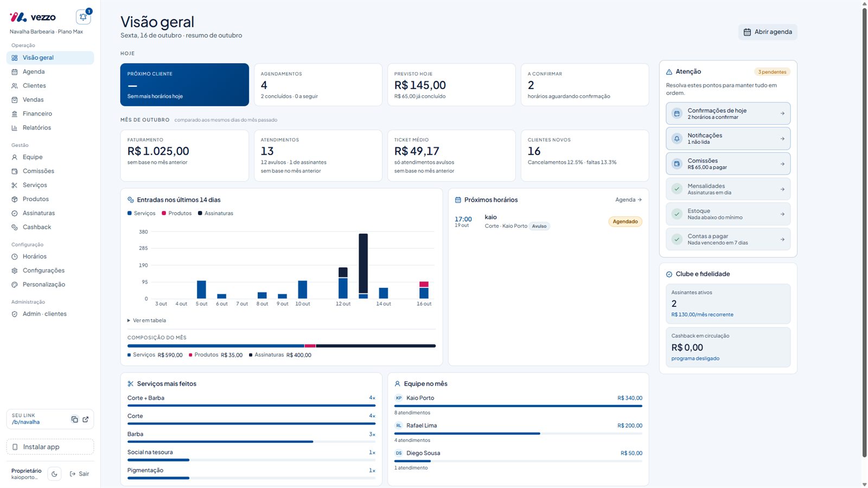Expand the Ver em tabela disclosure
Viewport: 868px width, 488px height.
click(146, 320)
